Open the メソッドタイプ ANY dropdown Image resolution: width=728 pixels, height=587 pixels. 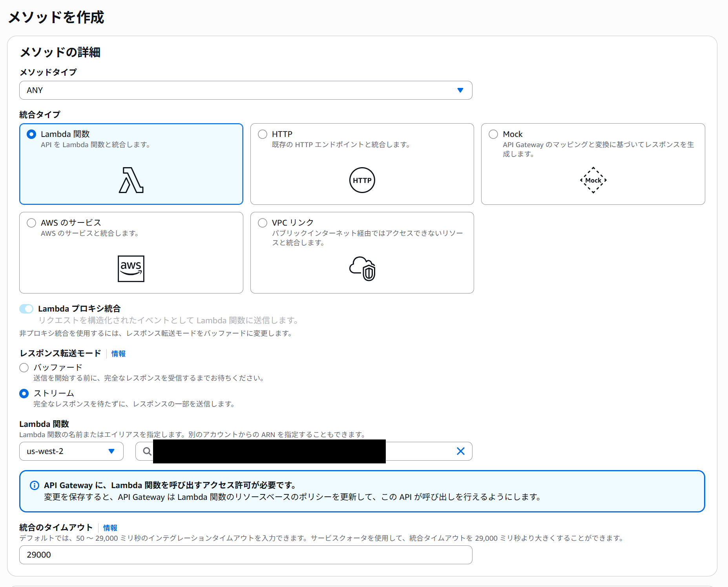click(x=245, y=90)
